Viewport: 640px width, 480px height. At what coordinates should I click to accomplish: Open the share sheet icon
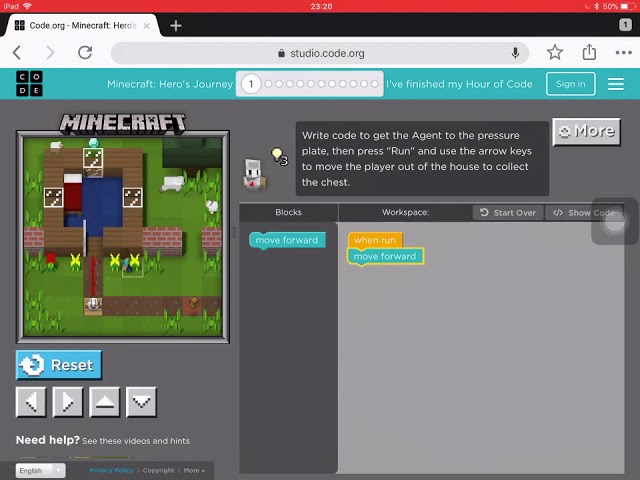click(589, 52)
